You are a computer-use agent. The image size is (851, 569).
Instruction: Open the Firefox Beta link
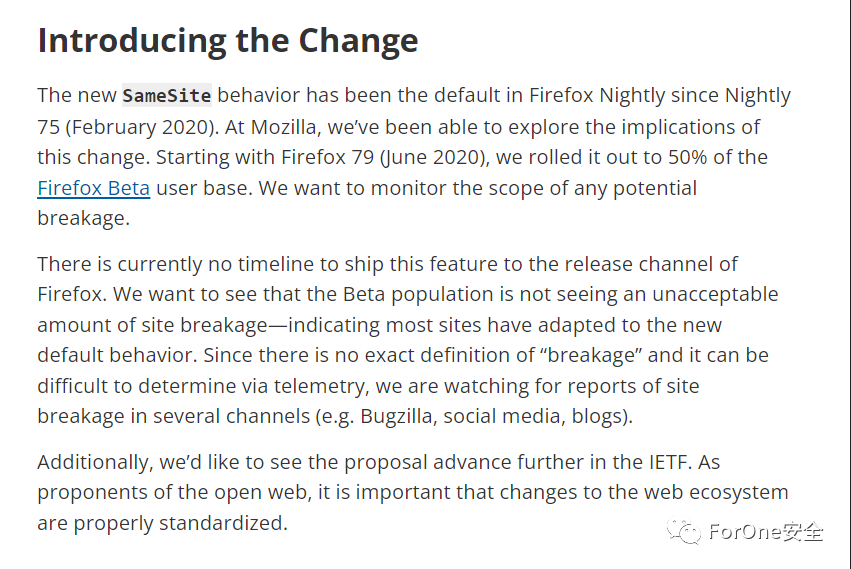tap(93, 188)
